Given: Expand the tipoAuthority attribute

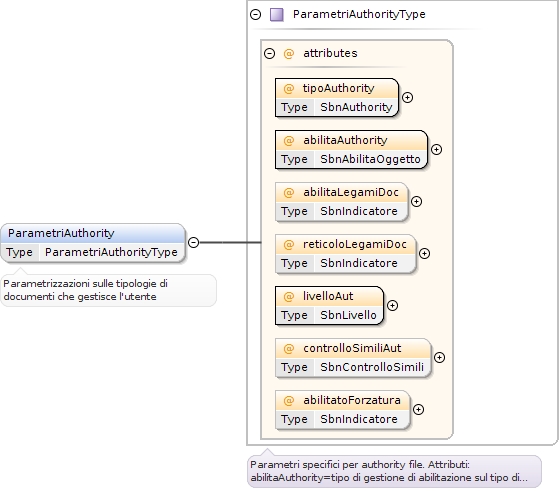Looking at the screenshot, I should click(x=408, y=97).
